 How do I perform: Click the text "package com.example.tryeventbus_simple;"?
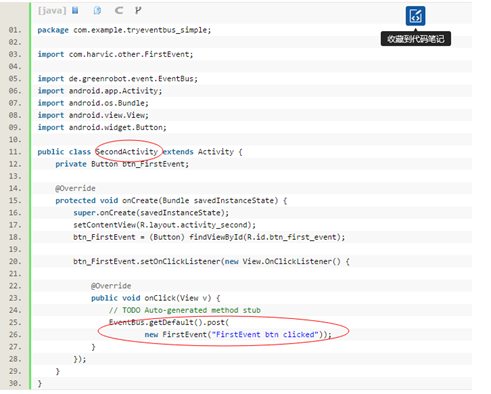[x=124, y=30]
